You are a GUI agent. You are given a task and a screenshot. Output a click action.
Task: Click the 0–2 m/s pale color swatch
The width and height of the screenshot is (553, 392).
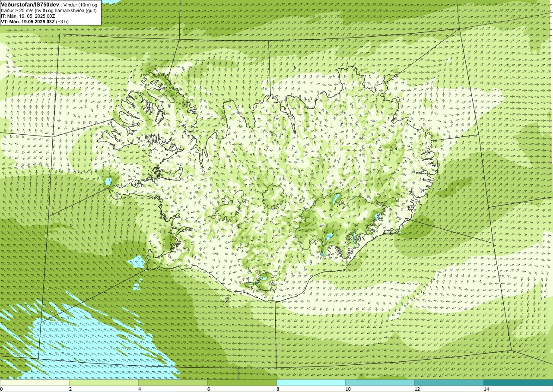point(35,383)
